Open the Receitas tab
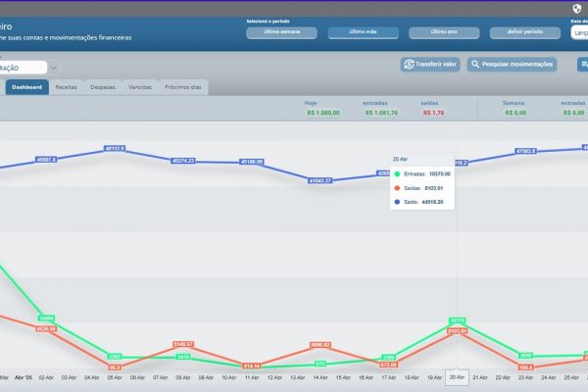The image size is (588, 392). pos(66,87)
